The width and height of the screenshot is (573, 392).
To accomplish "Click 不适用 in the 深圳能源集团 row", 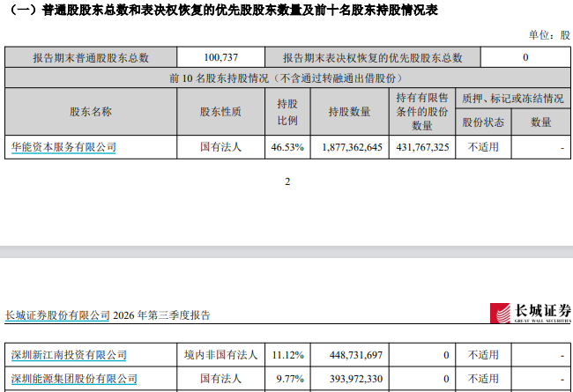I will [x=483, y=379].
